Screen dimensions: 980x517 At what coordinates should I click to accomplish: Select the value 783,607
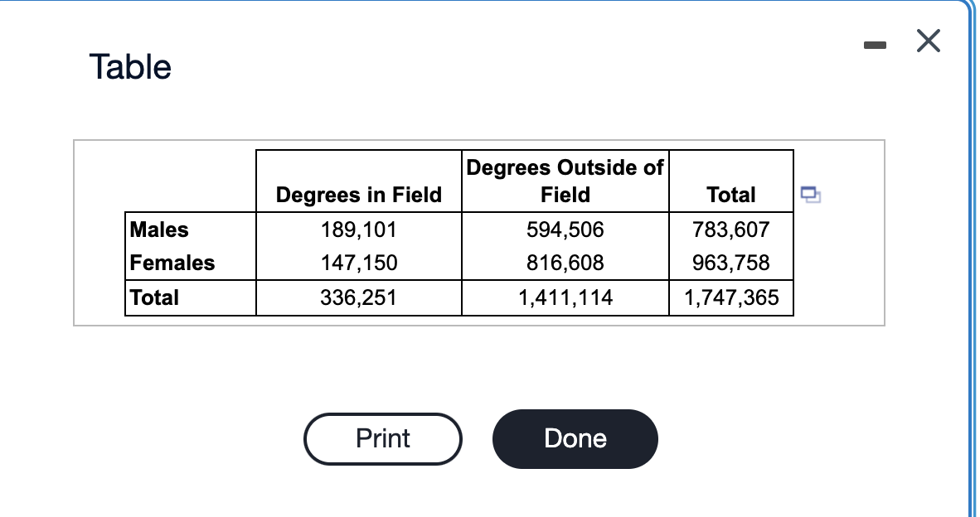point(730,230)
